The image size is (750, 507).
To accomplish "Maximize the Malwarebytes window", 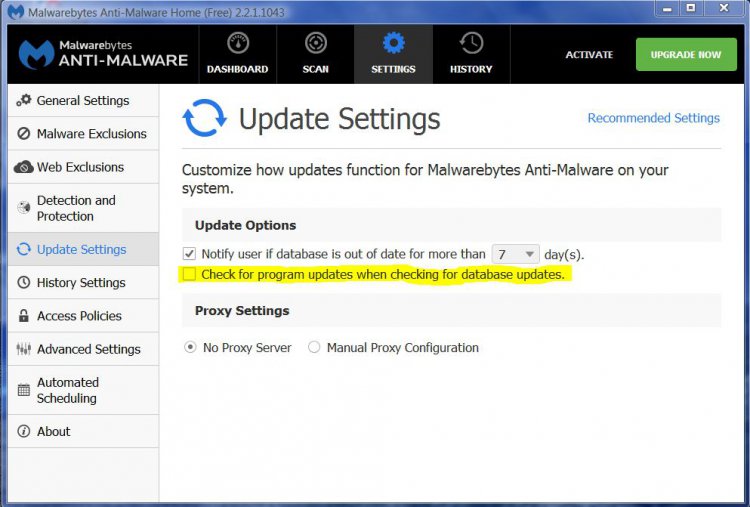I will 691,9.
